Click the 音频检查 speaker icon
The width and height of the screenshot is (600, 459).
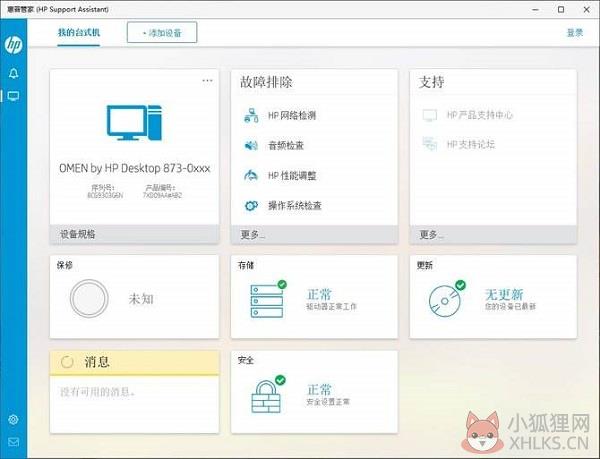pyautogui.click(x=251, y=145)
